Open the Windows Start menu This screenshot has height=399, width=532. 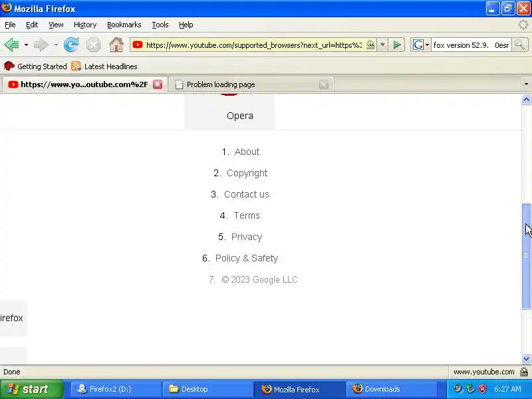tap(31, 389)
